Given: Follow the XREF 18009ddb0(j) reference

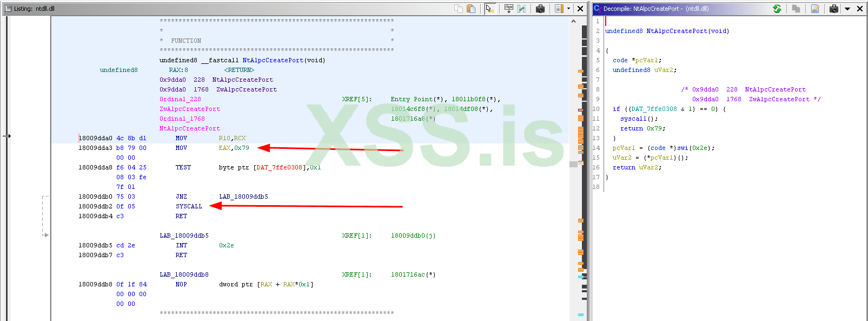Looking at the screenshot, I should click(x=413, y=235).
